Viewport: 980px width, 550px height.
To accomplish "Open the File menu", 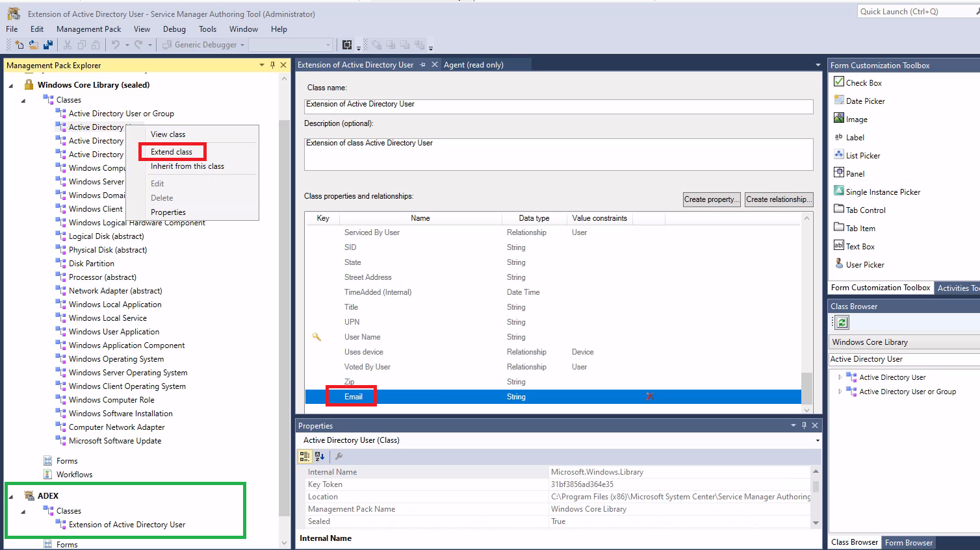I will pos(12,29).
